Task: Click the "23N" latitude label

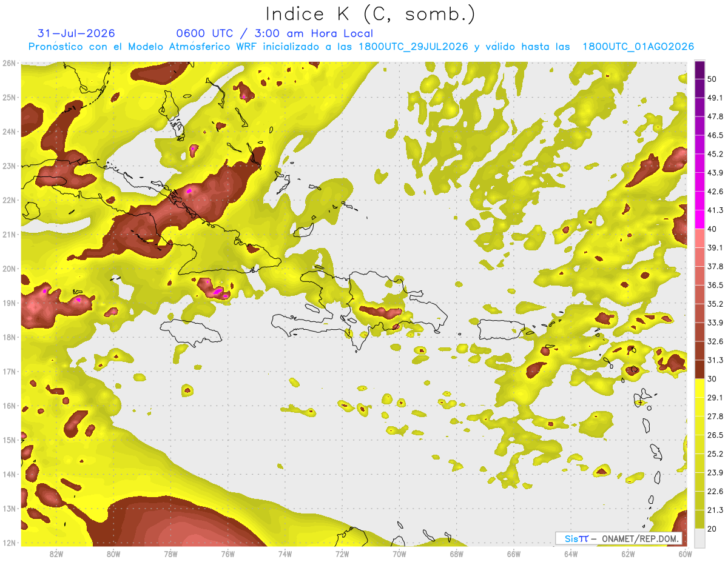Action: pos(8,166)
